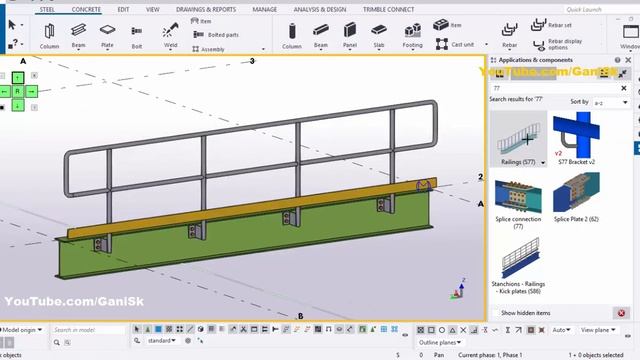The width and height of the screenshot is (640, 360).
Task: Open the EDIT ribbon tab
Action: [x=123, y=9]
